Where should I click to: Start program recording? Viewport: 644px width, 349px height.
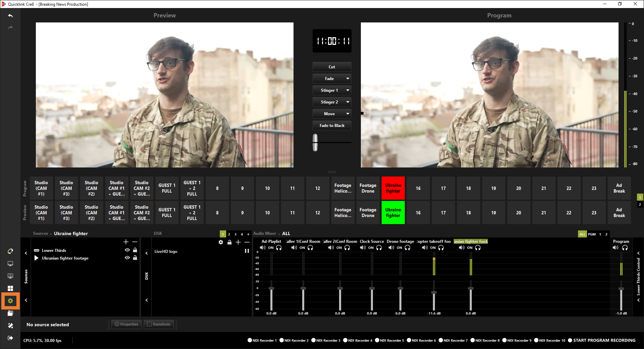tap(601, 340)
